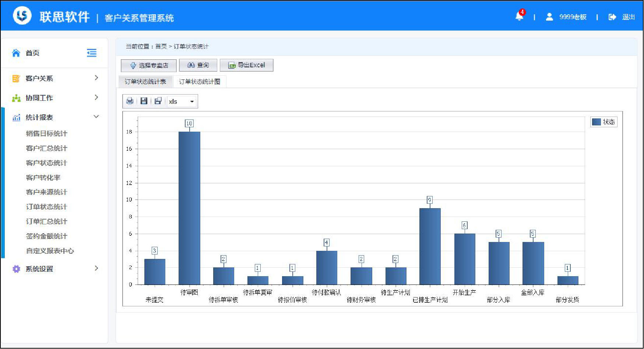Click the 导出Excel button
Screen dimensions: 644x349
click(x=247, y=65)
